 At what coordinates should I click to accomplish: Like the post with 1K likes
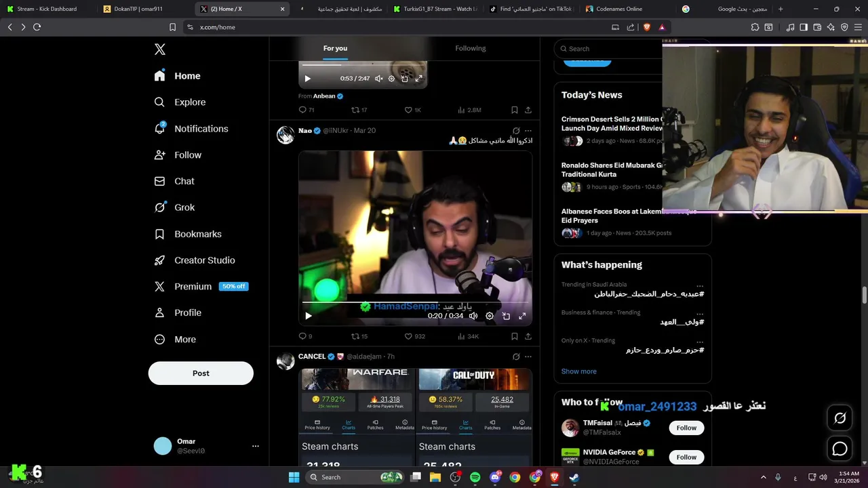click(412, 110)
